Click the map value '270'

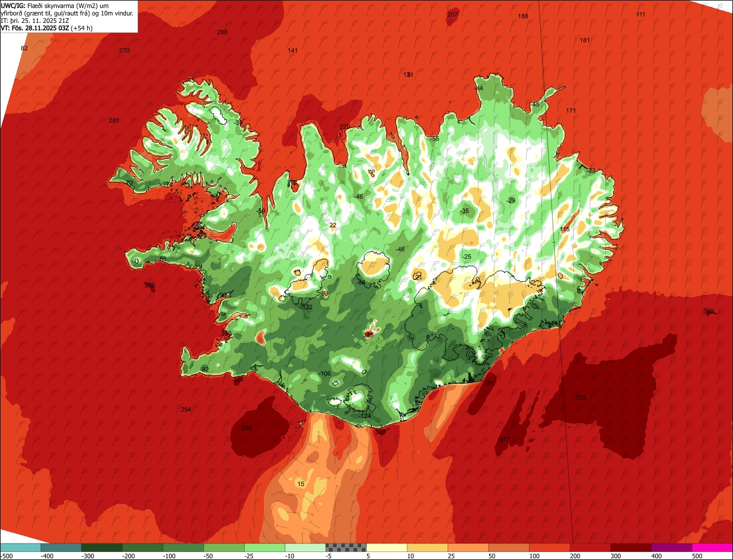[x=124, y=50]
